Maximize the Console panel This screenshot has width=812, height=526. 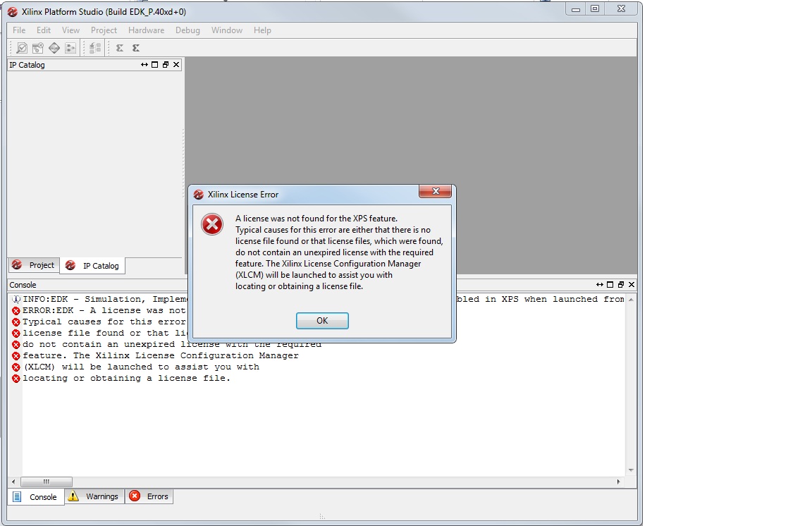(x=610, y=285)
